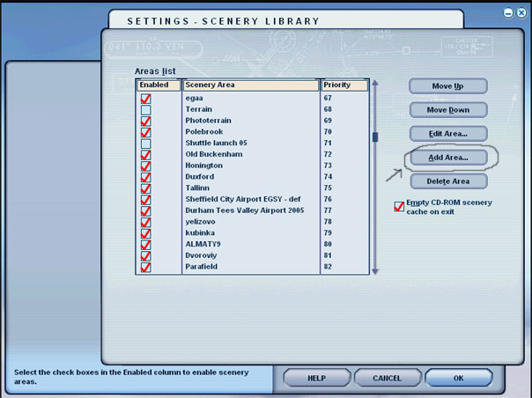Click the Move Up button
Image resolution: width=532 pixels, height=398 pixels.
(448, 86)
